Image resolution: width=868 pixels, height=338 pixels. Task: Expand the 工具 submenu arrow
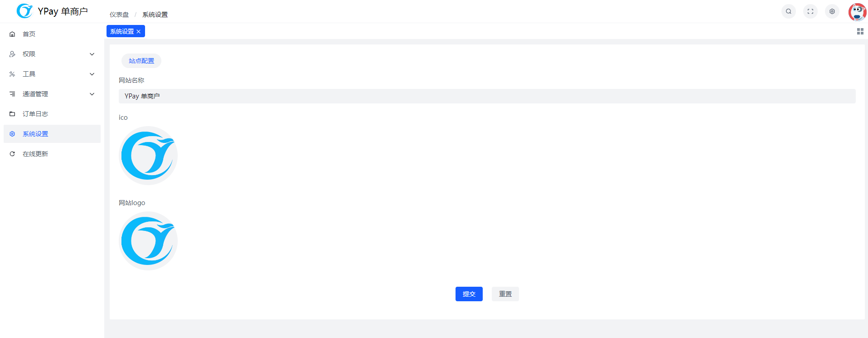point(92,74)
